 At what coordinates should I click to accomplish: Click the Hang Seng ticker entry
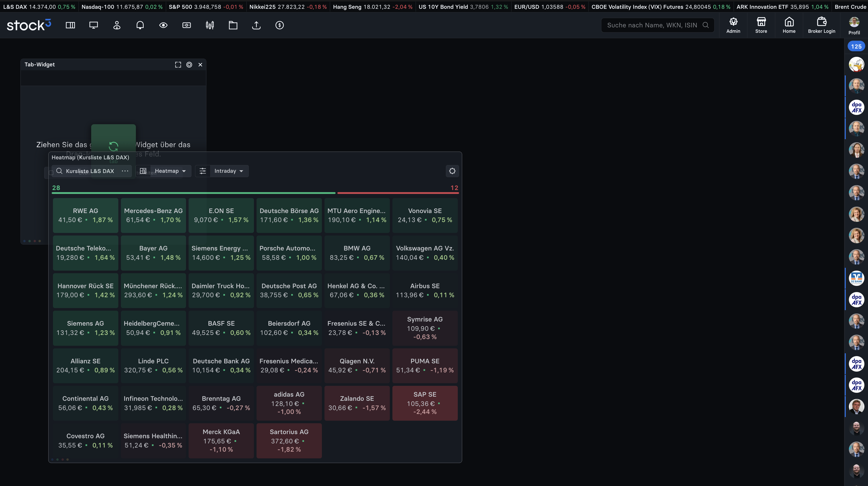pyautogui.click(x=372, y=7)
